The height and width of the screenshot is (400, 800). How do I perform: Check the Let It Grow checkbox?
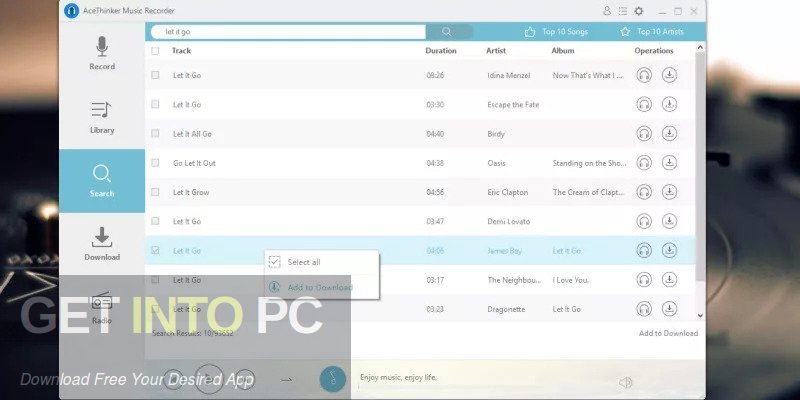click(155, 192)
